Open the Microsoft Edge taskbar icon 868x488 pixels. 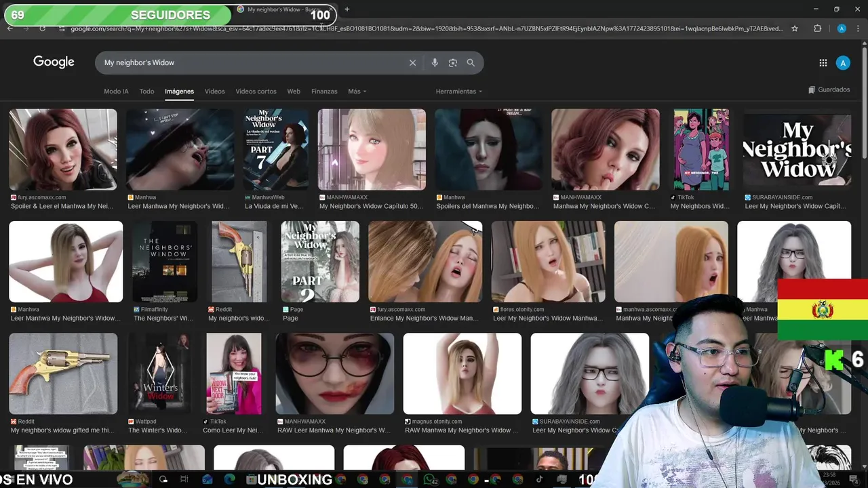click(x=229, y=479)
